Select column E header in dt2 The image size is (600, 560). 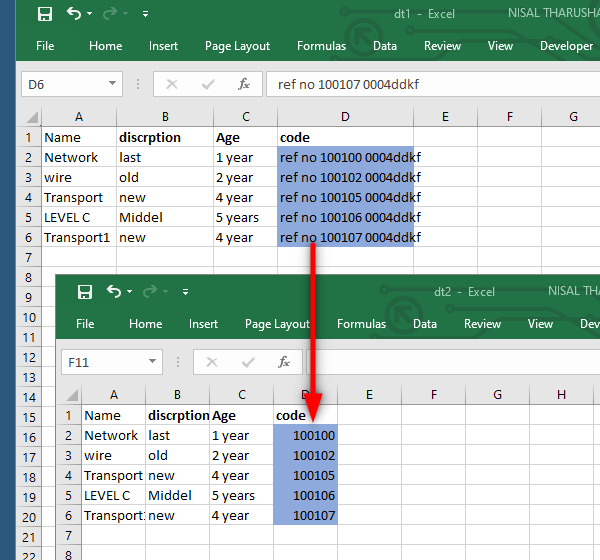tap(369, 395)
